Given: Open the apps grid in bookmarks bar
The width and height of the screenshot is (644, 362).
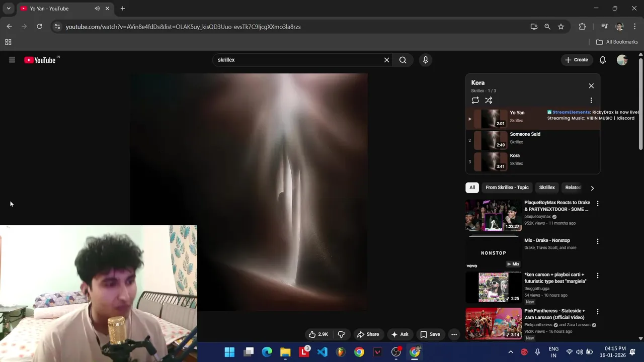Looking at the screenshot, I should click(8, 42).
